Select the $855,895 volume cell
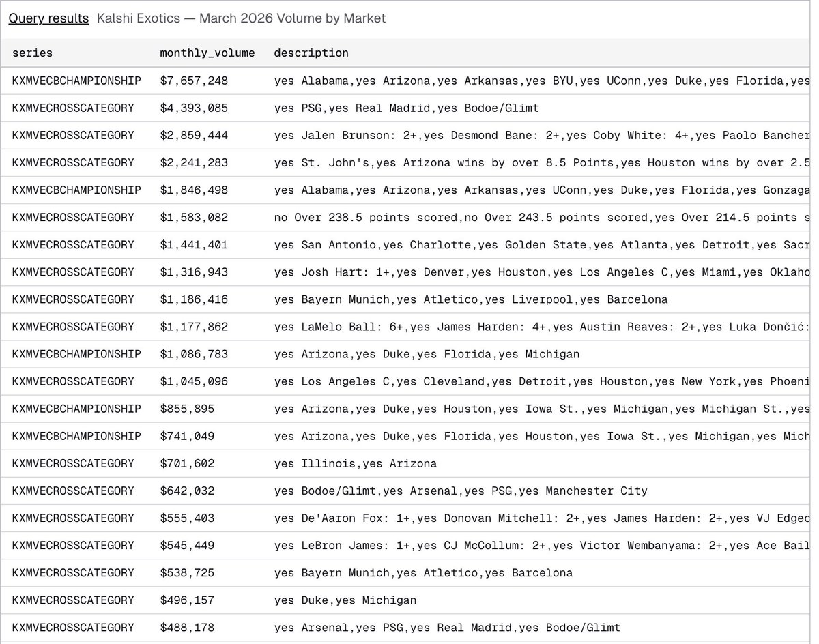 187,409
